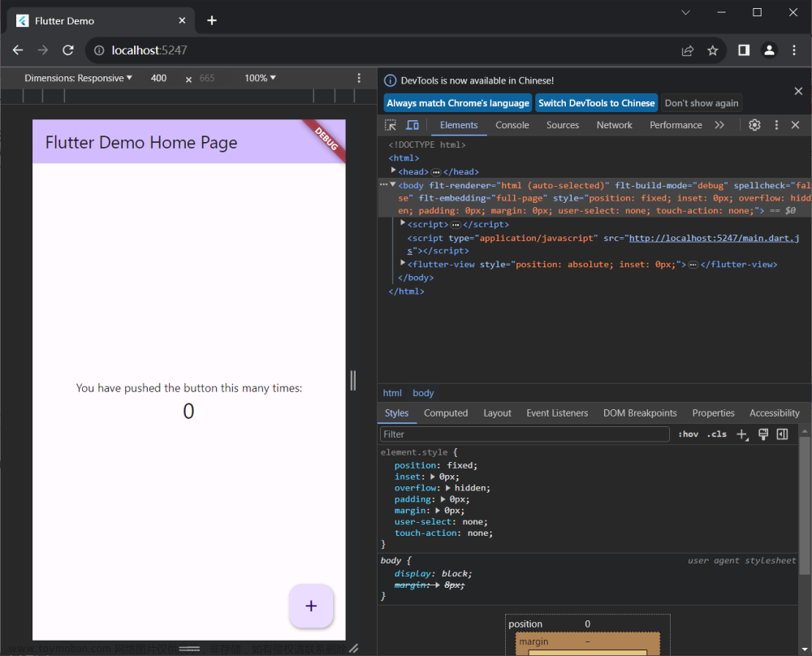
Task: Open the Dimensions: Responsive dropdown
Action: [78, 78]
